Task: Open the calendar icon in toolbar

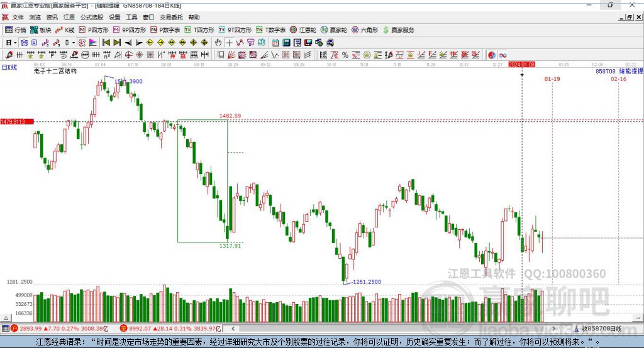Action: (x=275, y=43)
